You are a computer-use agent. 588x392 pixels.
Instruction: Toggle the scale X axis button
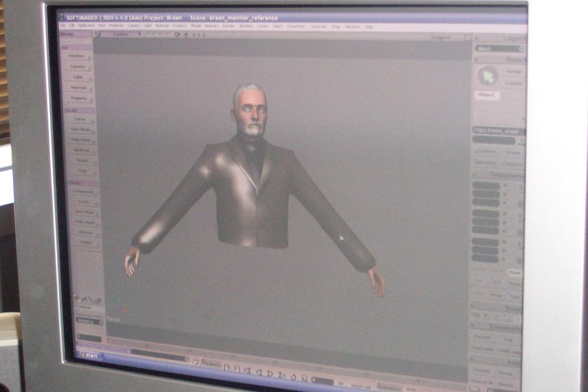click(x=505, y=186)
